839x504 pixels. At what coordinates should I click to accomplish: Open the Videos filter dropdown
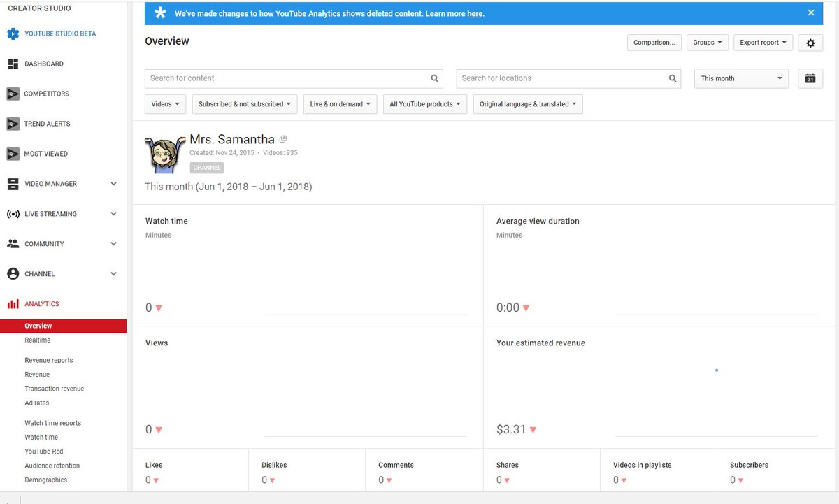coord(166,104)
